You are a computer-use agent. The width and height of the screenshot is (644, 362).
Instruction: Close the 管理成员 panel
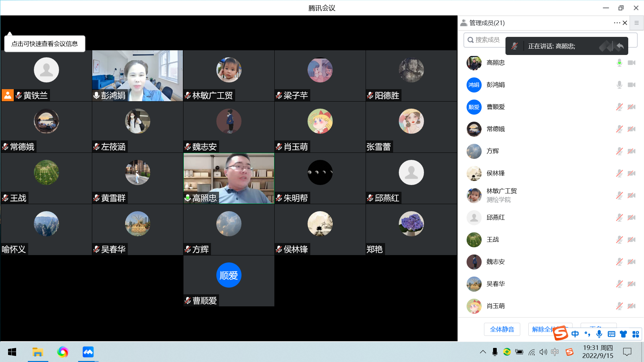(625, 23)
